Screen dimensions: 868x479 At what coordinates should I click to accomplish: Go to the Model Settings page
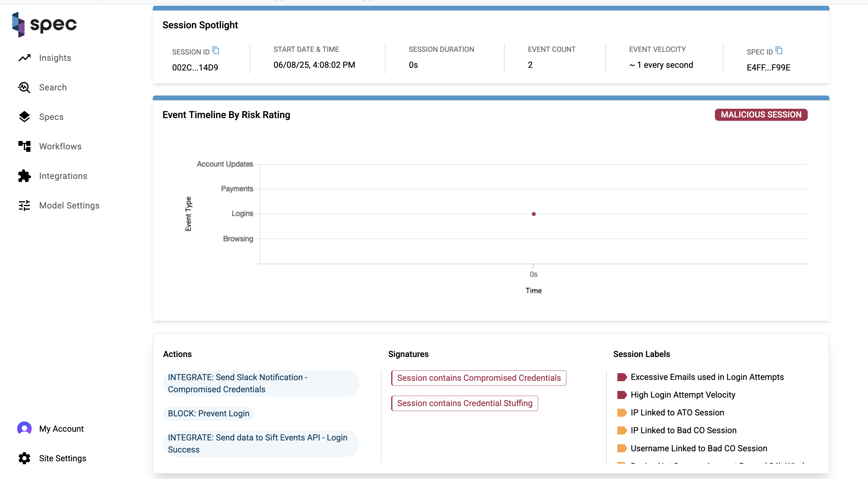pyautogui.click(x=69, y=205)
